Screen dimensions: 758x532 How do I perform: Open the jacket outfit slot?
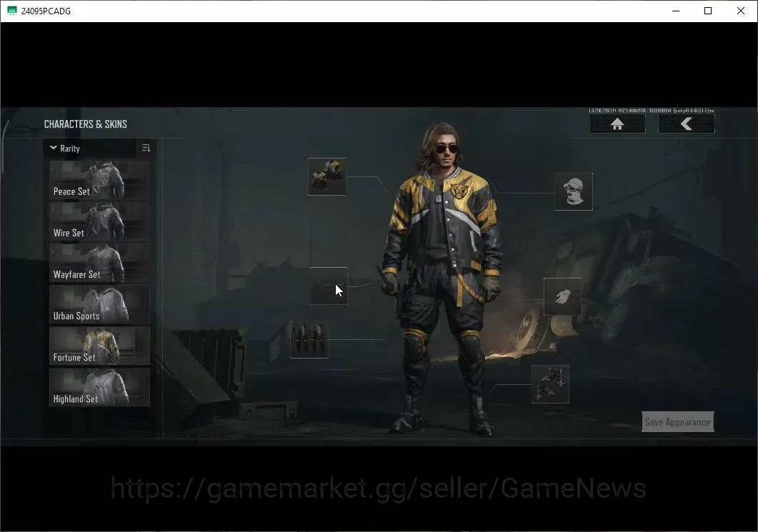(x=326, y=177)
